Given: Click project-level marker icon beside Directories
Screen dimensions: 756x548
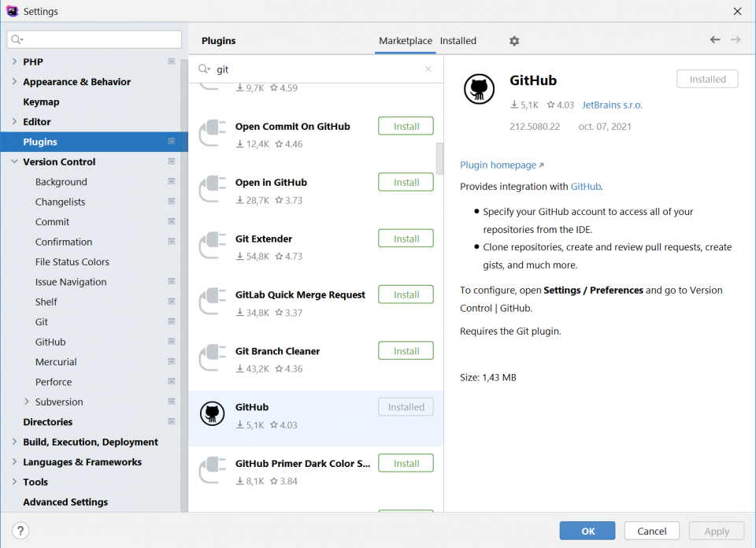Looking at the screenshot, I should 171,421.
